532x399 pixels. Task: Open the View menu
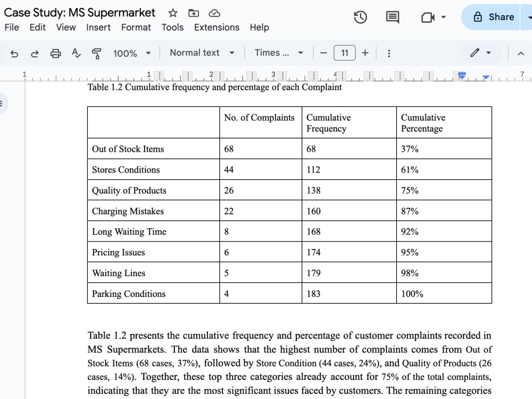(x=66, y=28)
